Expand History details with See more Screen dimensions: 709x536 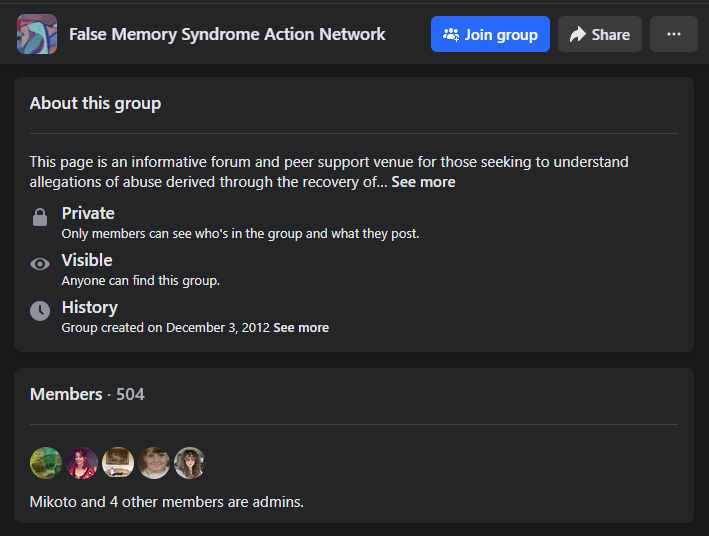301,327
